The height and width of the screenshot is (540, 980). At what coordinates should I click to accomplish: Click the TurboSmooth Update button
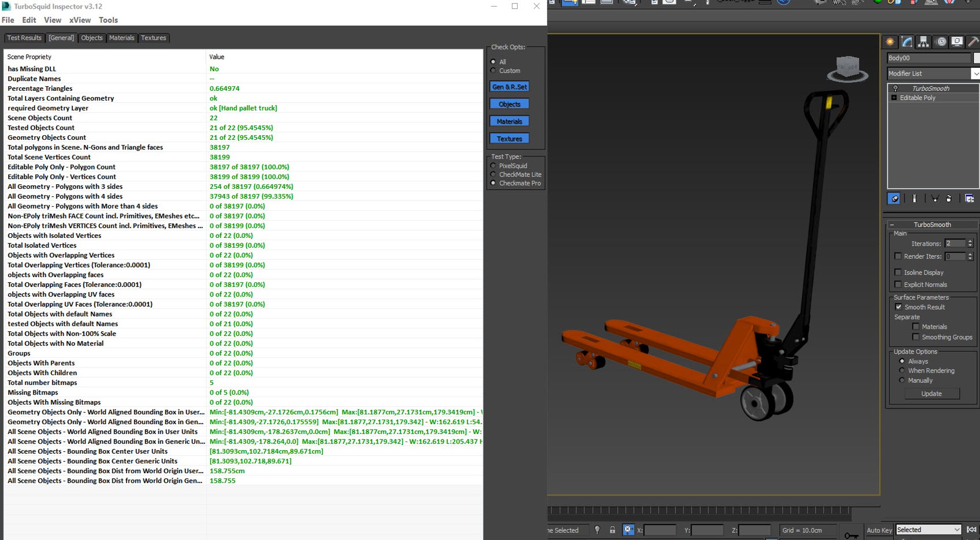pos(932,394)
